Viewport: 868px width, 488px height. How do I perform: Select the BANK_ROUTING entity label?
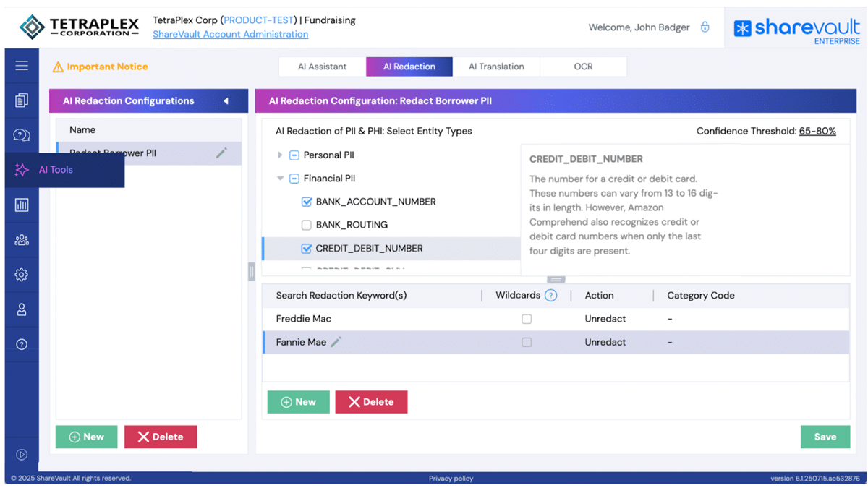pos(352,225)
